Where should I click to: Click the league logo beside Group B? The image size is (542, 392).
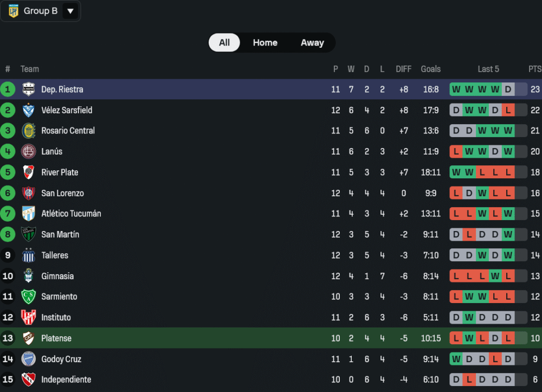coord(14,11)
